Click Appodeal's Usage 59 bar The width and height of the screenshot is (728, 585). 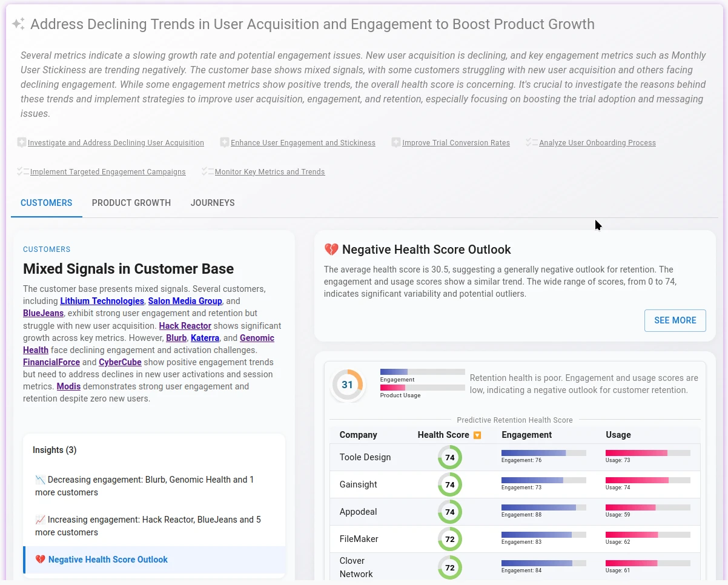click(648, 507)
